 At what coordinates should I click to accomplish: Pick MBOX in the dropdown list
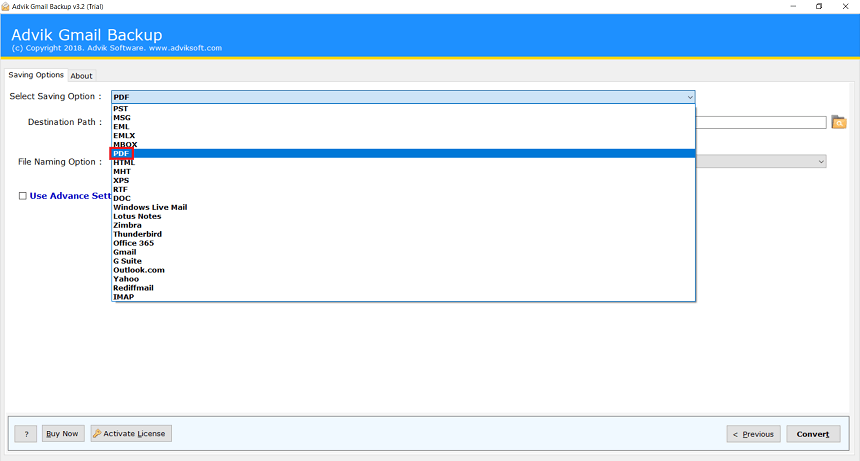click(403, 144)
